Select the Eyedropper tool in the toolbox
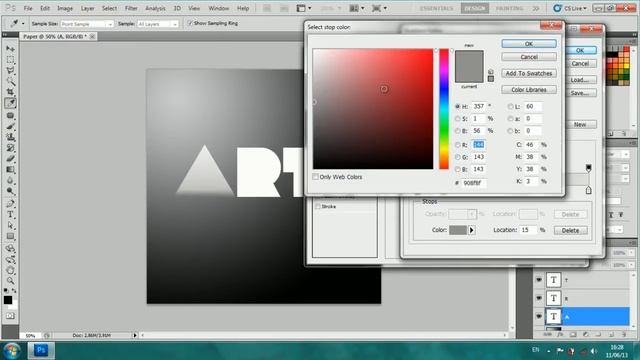Screen dimensions: 640x360 10,103
